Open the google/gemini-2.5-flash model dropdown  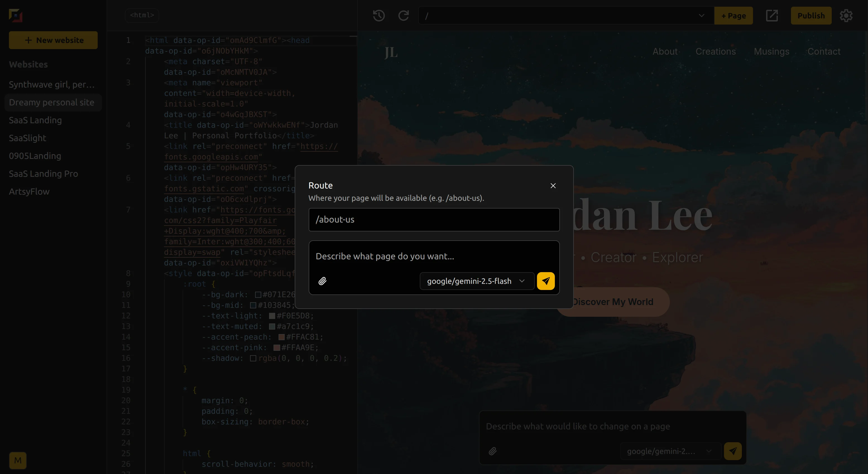[x=476, y=281]
